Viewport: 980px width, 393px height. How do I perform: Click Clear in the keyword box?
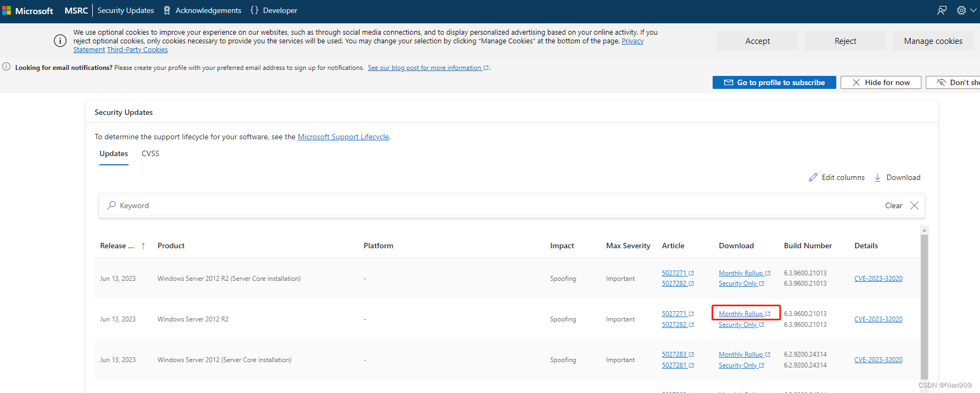tap(894, 205)
